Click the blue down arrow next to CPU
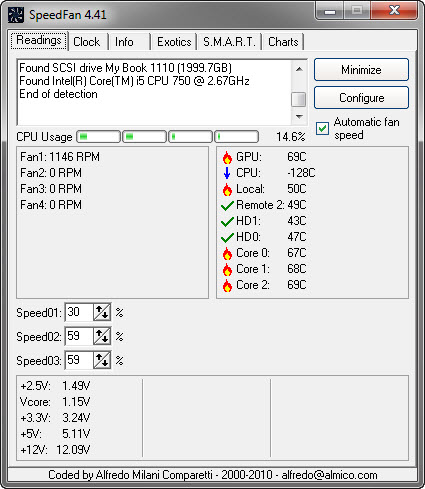The height and width of the screenshot is (489, 425). (x=227, y=173)
